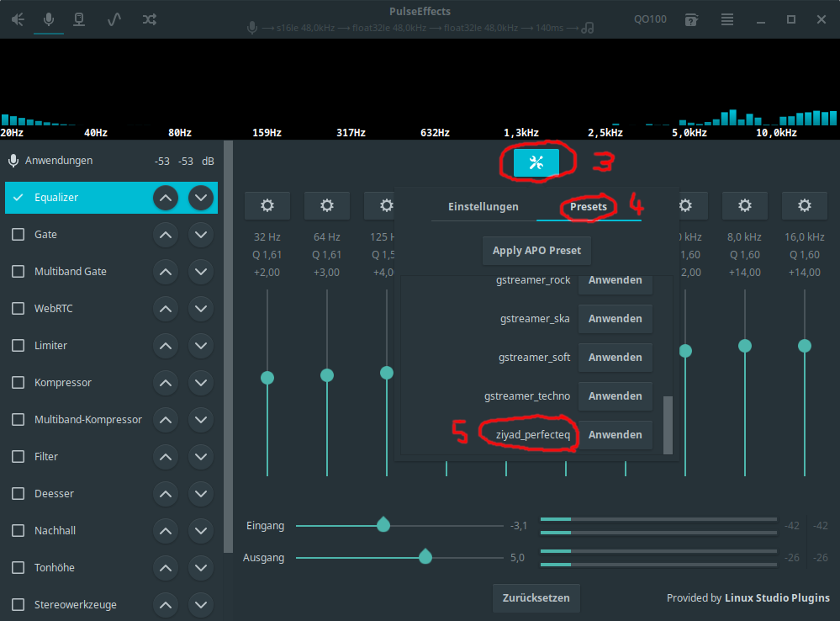840x621 pixels.
Task: Switch to the microphone input effects
Action: coord(49,19)
